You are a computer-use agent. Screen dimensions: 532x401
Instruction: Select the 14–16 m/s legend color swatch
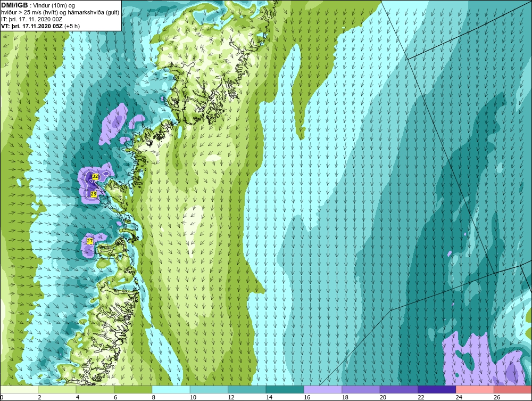point(285,389)
